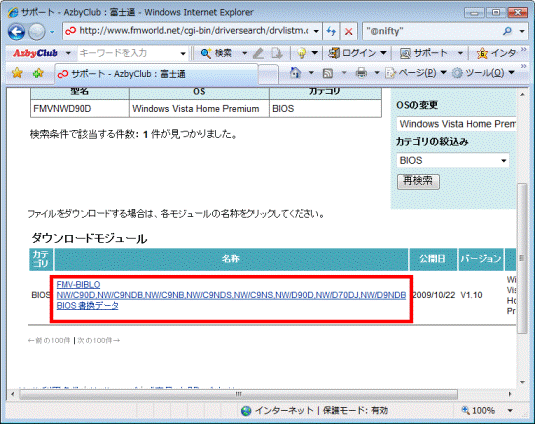This screenshot has width=535, height=424.
Task: Click the AzbyClub keyword input field
Action: (128, 53)
